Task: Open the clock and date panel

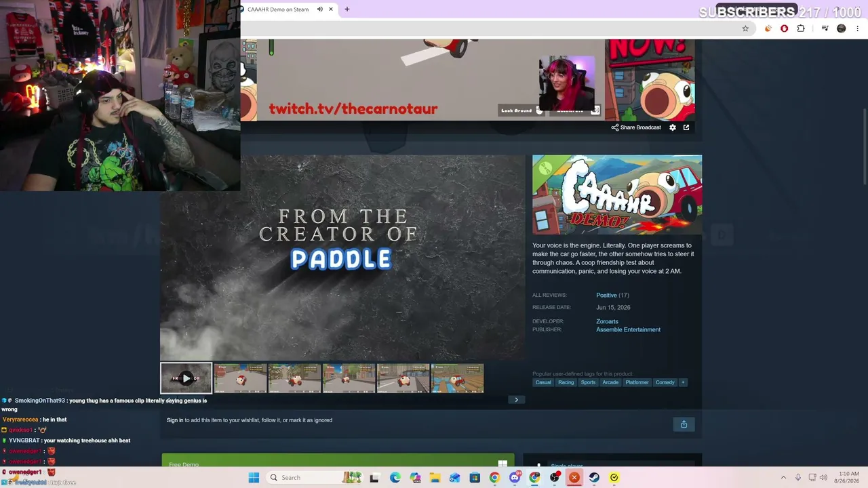Action: pyautogui.click(x=848, y=478)
